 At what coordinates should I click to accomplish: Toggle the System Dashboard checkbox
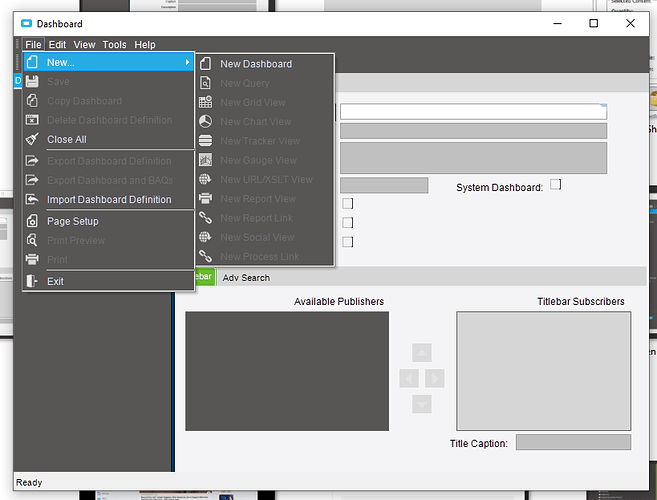pos(556,184)
